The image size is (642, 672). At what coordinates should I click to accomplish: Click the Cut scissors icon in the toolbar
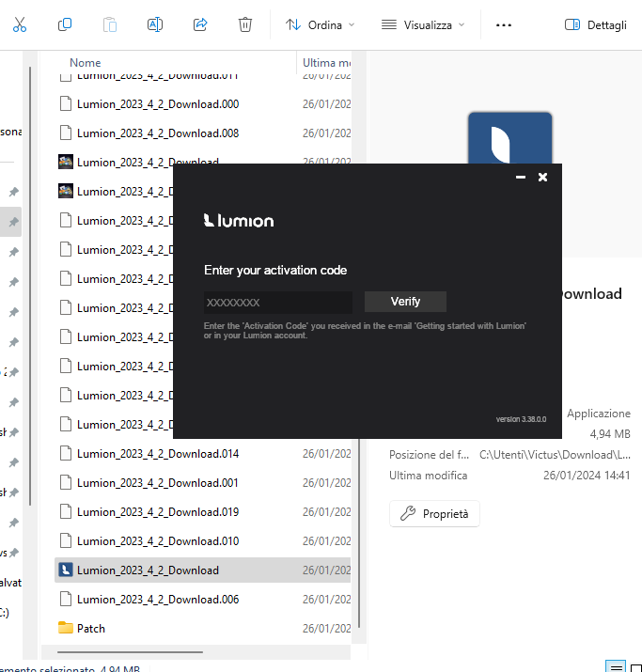(20, 24)
